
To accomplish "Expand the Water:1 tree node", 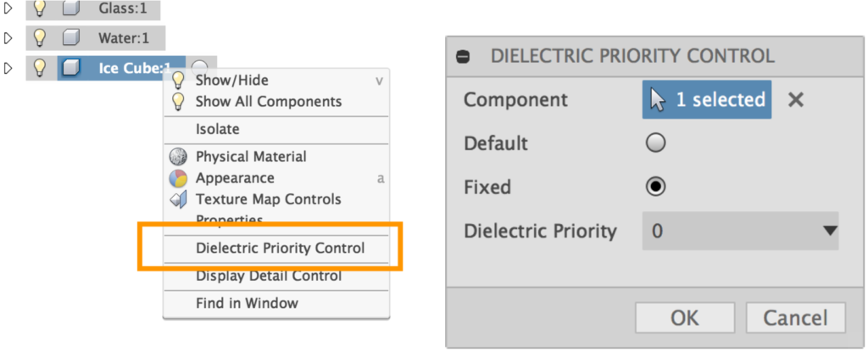I will (x=8, y=38).
